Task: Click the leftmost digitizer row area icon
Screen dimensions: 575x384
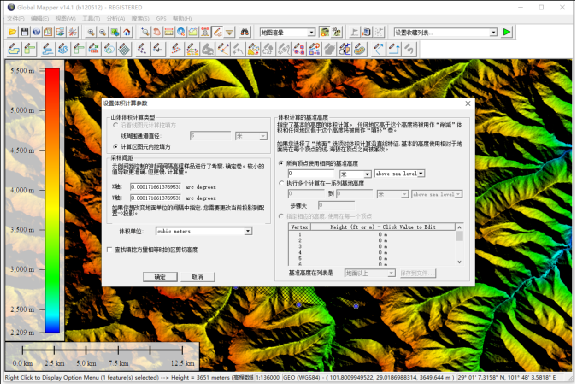Action: (14, 49)
